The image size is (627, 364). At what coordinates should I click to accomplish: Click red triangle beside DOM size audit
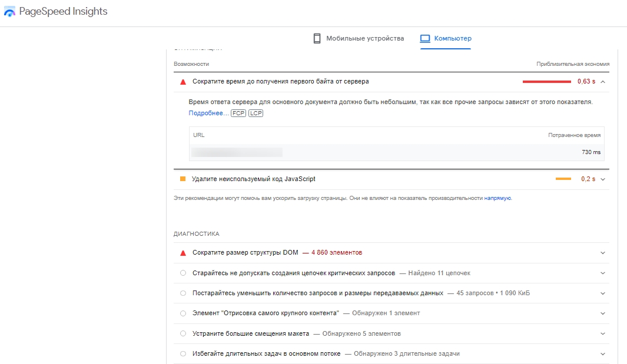183,253
